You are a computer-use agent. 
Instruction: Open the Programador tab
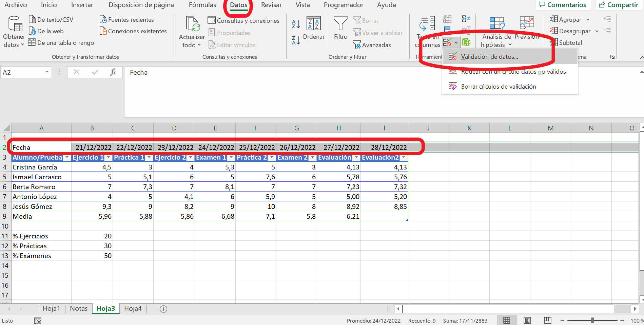pos(344,5)
